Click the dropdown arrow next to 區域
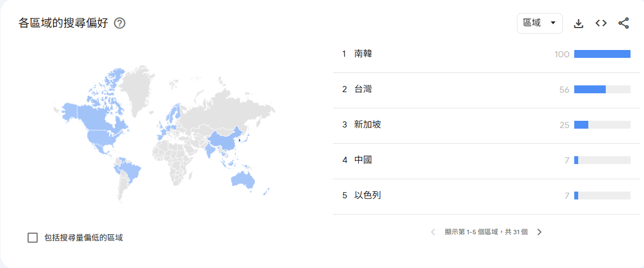 (553, 23)
